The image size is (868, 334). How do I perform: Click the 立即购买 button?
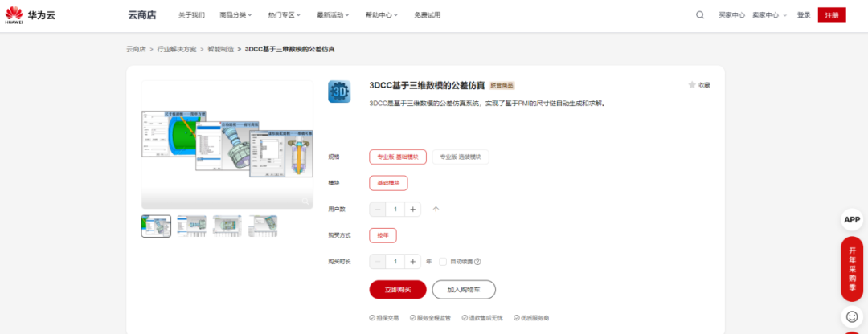(x=398, y=289)
